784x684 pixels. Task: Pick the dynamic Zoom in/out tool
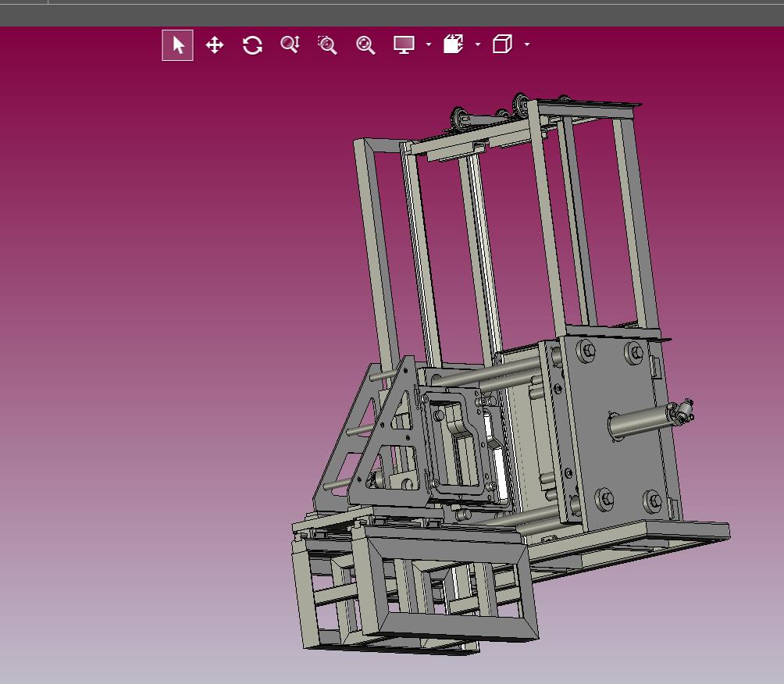tap(290, 45)
